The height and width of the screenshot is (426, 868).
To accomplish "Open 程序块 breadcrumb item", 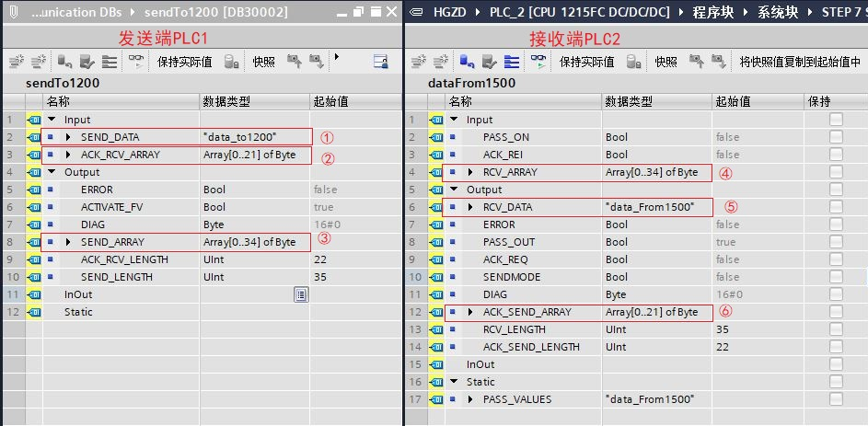I will 713,12.
